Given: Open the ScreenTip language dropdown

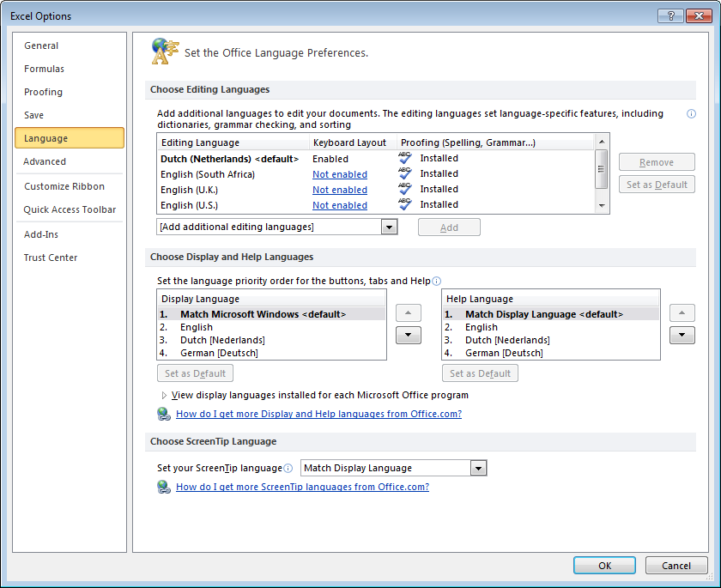Looking at the screenshot, I should point(478,468).
